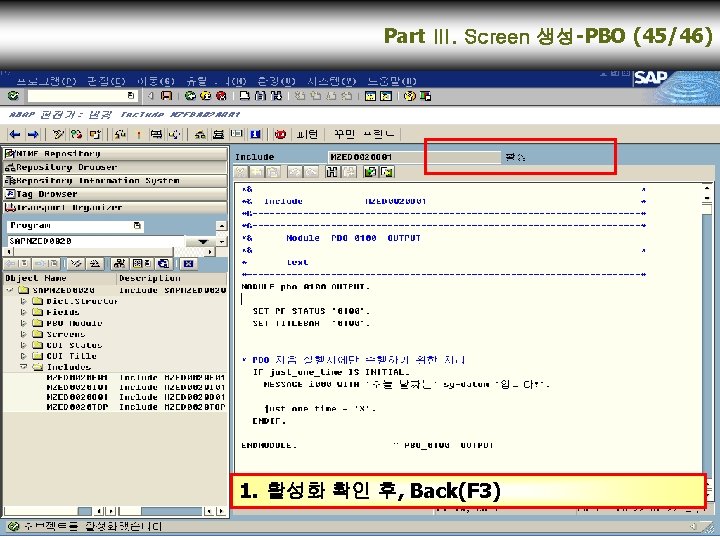This screenshot has width=720, height=540.
Task: Click the SAPMZED0020 program name input field
Action: pos(96,241)
